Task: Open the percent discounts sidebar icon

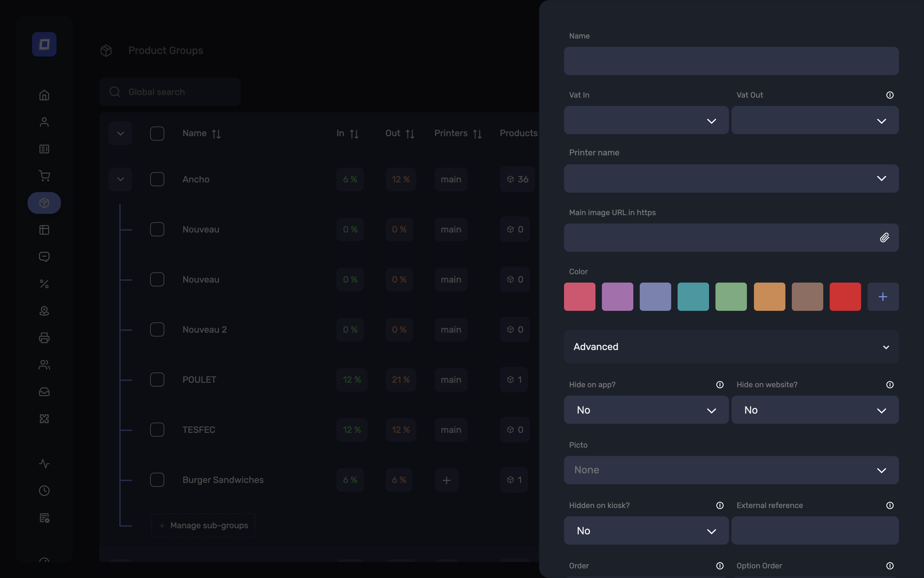Action: tap(44, 284)
